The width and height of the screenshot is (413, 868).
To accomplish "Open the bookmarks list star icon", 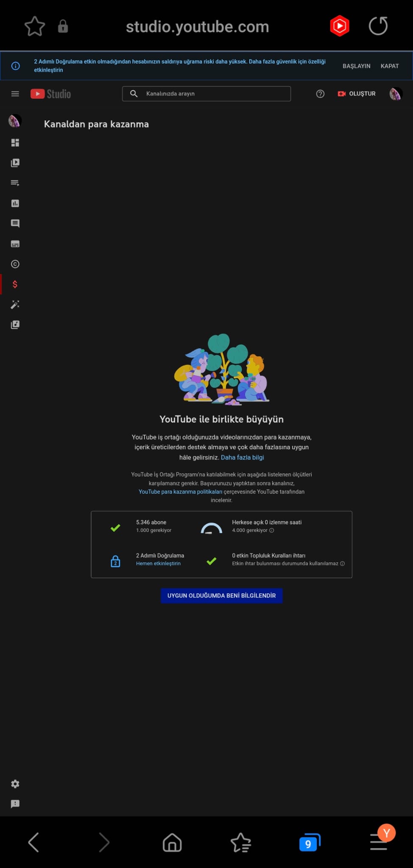I will (x=241, y=842).
